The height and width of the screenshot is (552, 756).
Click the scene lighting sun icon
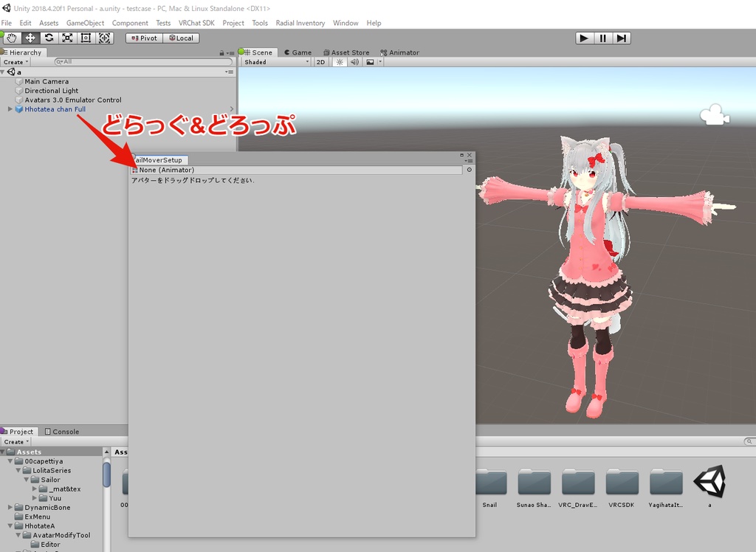click(340, 62)
